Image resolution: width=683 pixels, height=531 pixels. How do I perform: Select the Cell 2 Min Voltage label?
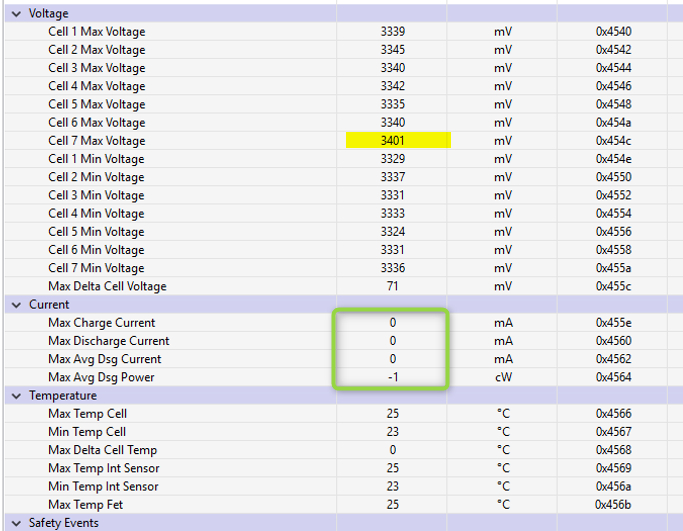click(96, 177)
